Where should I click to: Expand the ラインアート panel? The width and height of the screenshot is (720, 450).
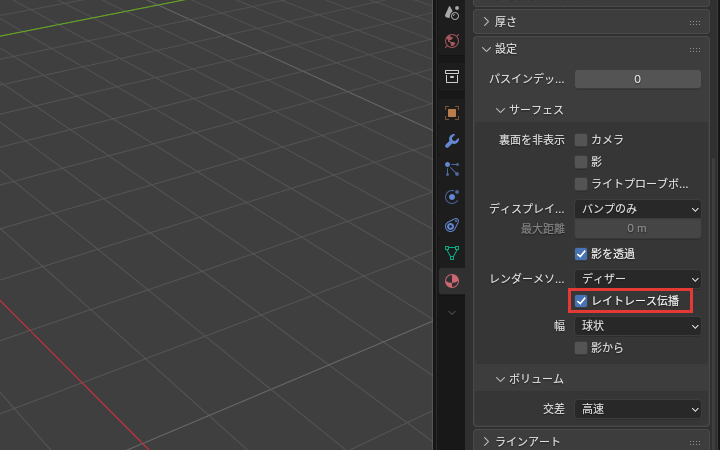click(x=486, y=442)
